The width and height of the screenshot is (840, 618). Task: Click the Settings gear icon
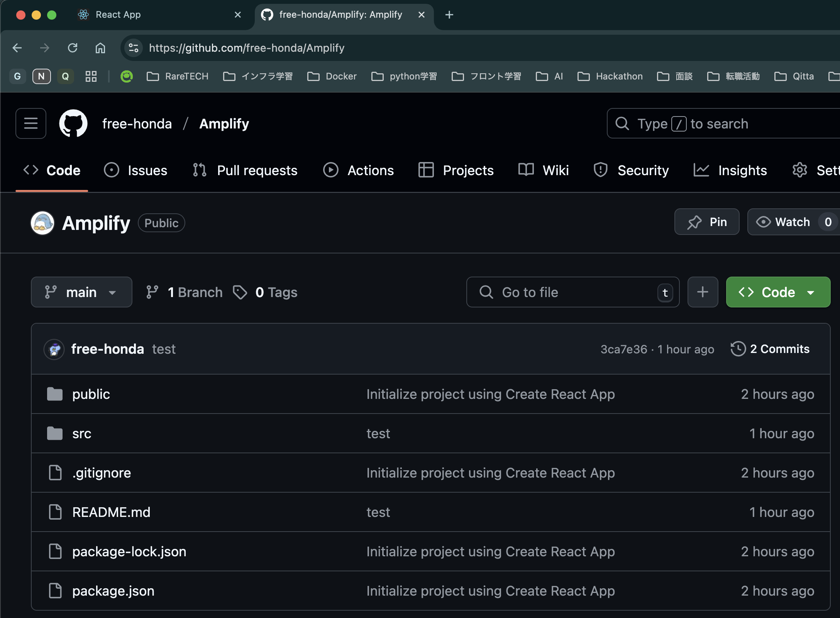[x=799, y=170]
